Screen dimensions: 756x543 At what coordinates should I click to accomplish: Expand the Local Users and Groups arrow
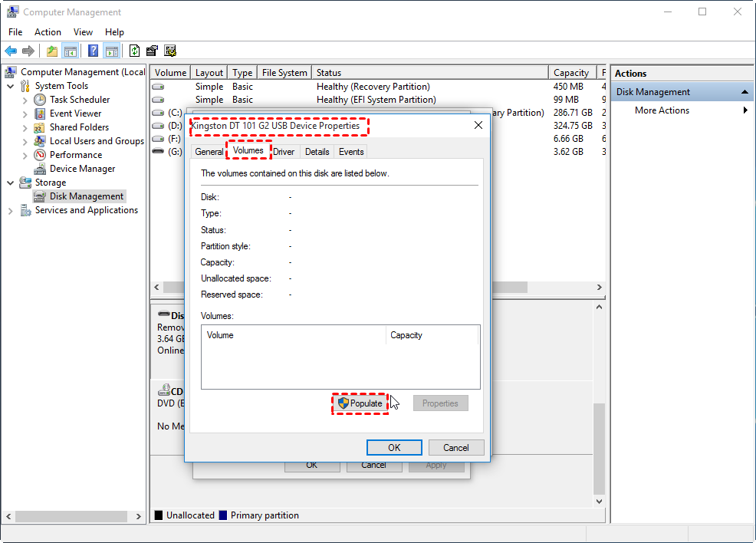click(x=25, y=142)
